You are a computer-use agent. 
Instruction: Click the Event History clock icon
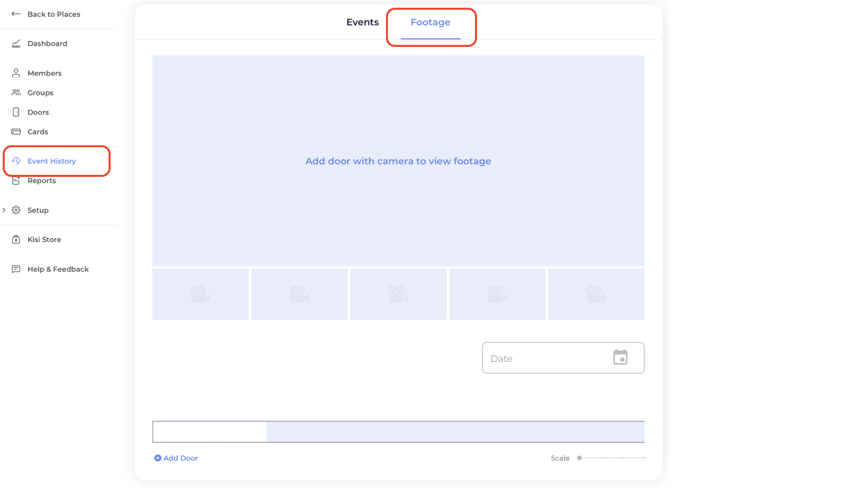16,161
